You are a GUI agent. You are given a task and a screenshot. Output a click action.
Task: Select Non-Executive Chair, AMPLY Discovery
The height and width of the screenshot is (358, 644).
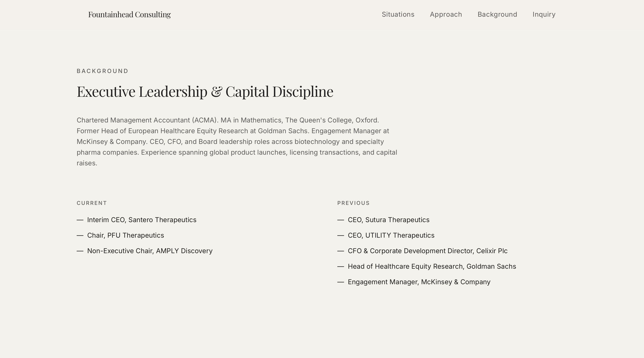pos(150,251)
